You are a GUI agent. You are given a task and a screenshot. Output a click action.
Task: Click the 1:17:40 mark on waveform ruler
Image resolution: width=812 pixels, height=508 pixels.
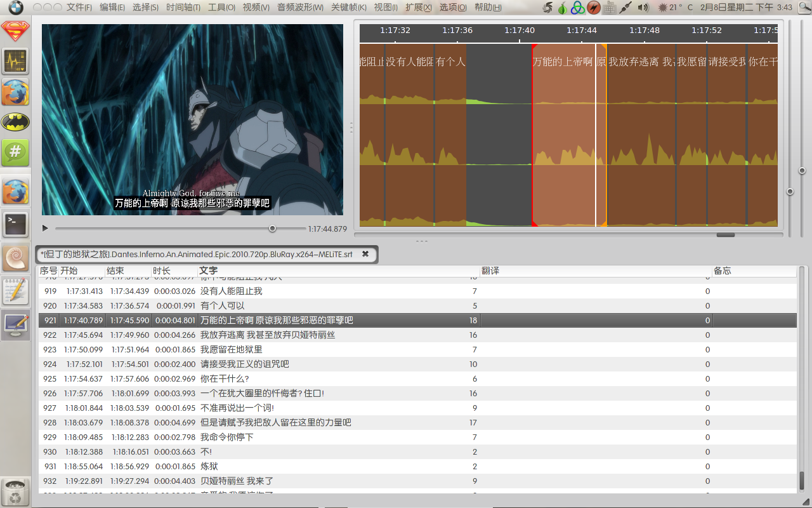pos(520,30)
